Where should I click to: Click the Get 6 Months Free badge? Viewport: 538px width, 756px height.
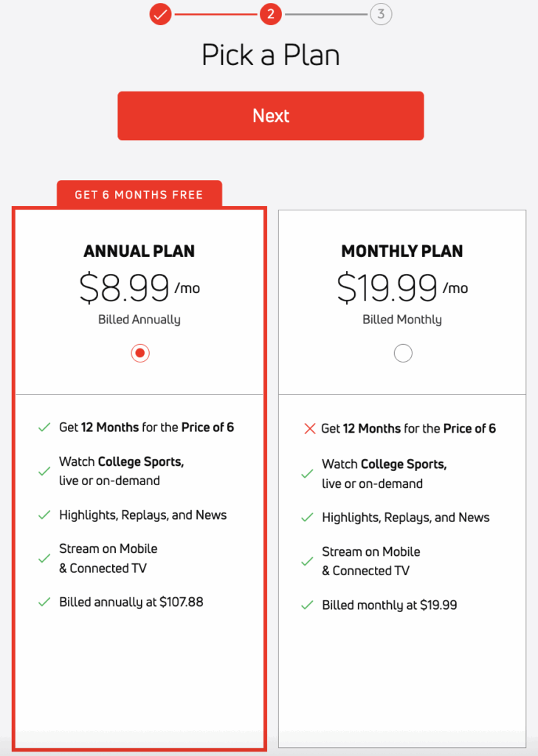click(139, 195)
